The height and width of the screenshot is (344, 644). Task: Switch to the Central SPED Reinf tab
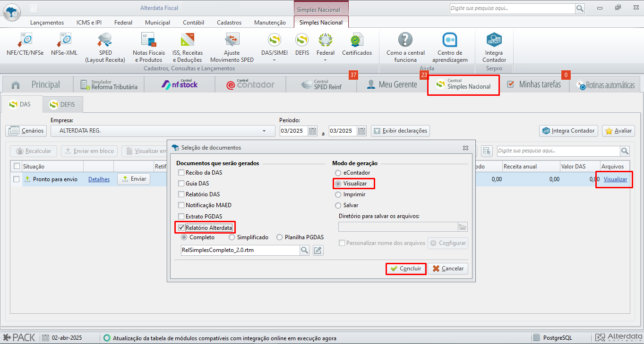(x=321, y=84)
